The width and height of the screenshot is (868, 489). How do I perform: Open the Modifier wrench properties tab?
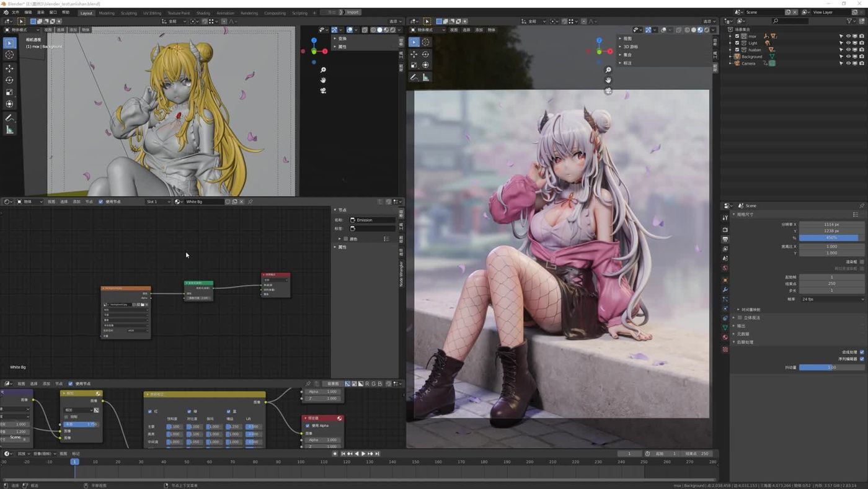(725, 290)
